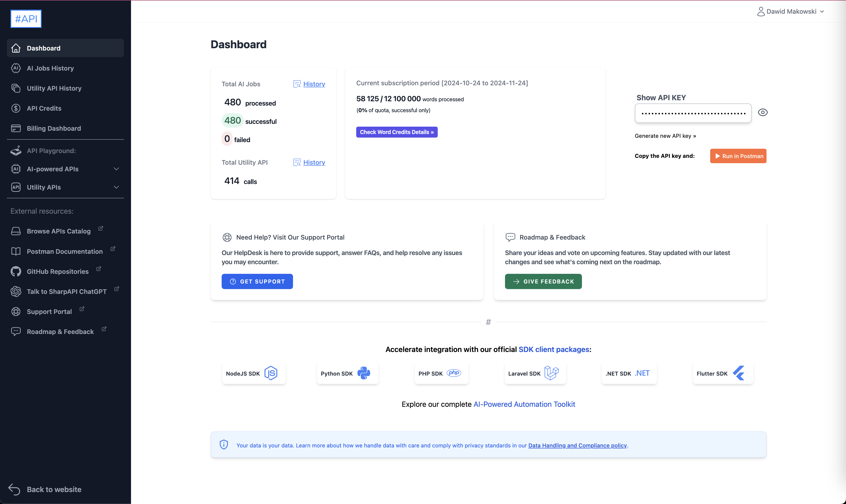The width and height of the screenshot is (846, 504).
Task: Expand the AI-powered APIs submenu
Action: tap(116, 169)
